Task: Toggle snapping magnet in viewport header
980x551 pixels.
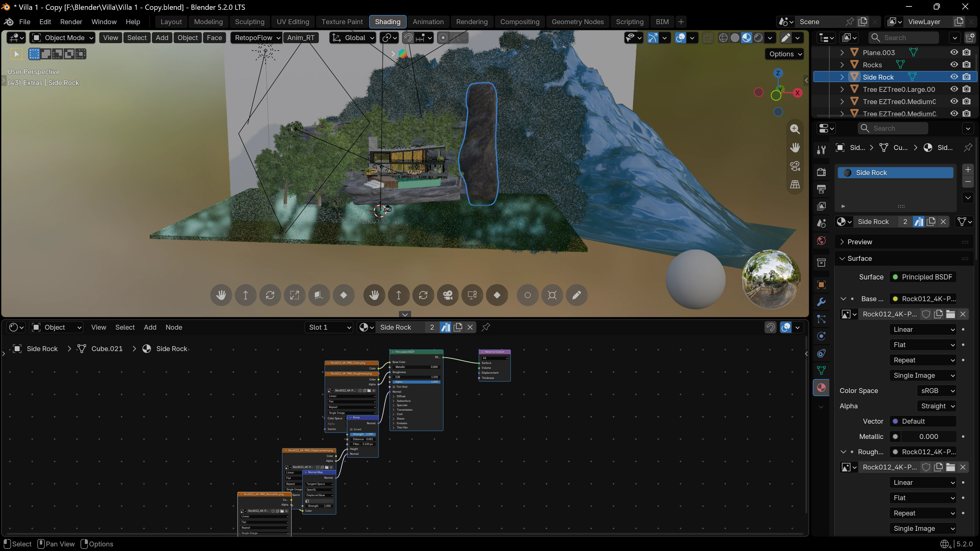Action: (x=408, y=38)
